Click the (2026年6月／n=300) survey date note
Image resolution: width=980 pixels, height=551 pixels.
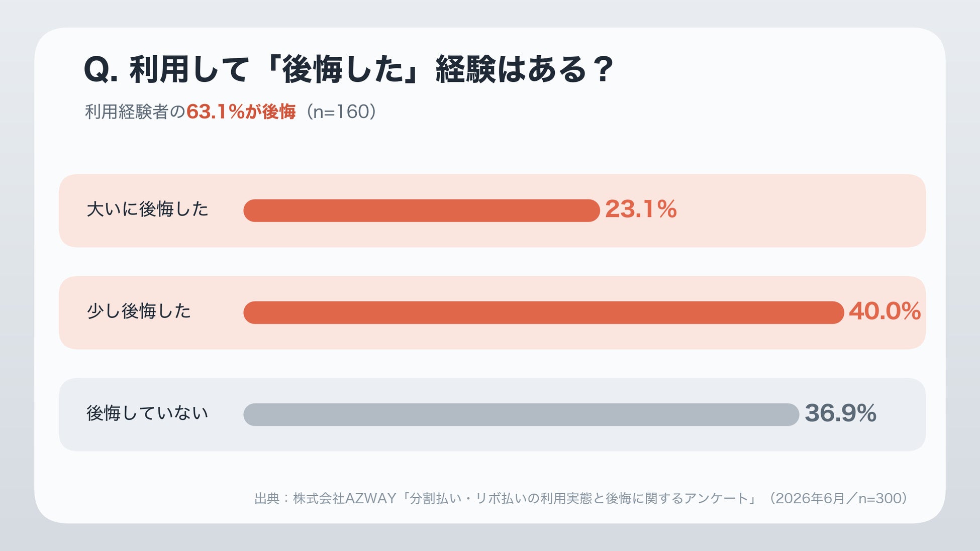click(x=838, y=498)
